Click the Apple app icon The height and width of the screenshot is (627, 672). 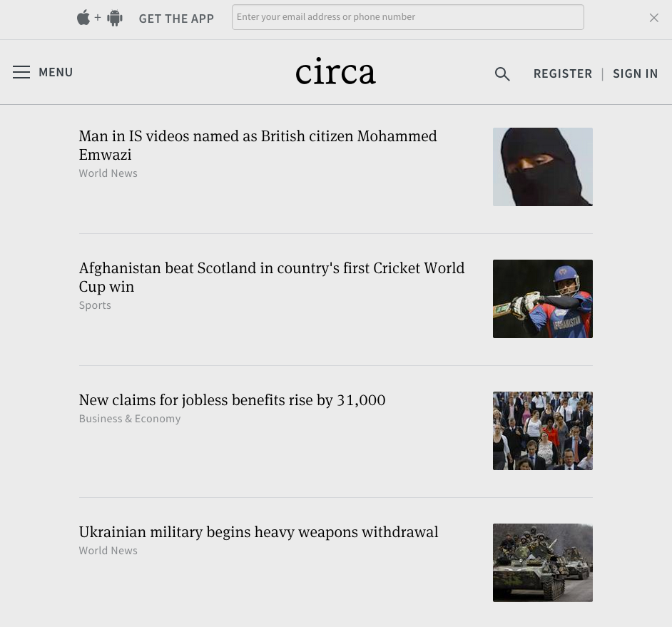tap(83, 18)
